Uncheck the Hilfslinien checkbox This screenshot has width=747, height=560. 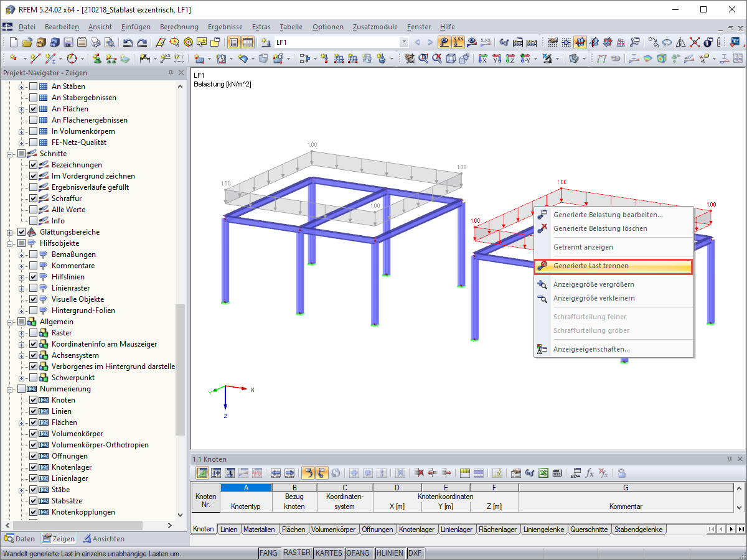pyautogui.click(x=34, y=277)
